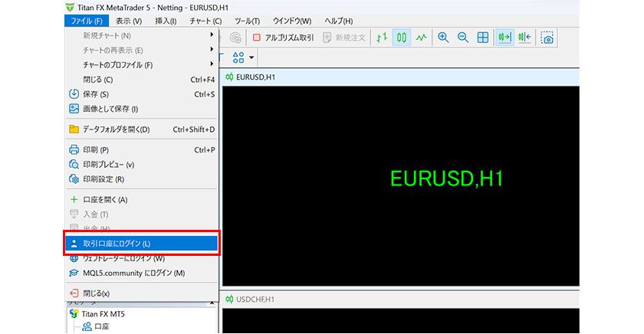Screen dimensions: 644x334
Task: Click the アルゴリズム取引 button
Action: click(284, 37)
